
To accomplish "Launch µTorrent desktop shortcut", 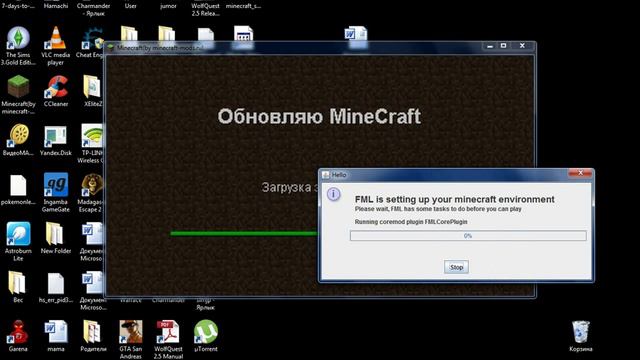I will point(206,332).
